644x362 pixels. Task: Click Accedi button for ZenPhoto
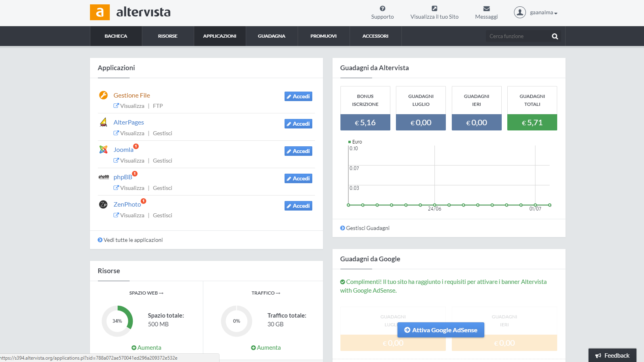[298, 206]
